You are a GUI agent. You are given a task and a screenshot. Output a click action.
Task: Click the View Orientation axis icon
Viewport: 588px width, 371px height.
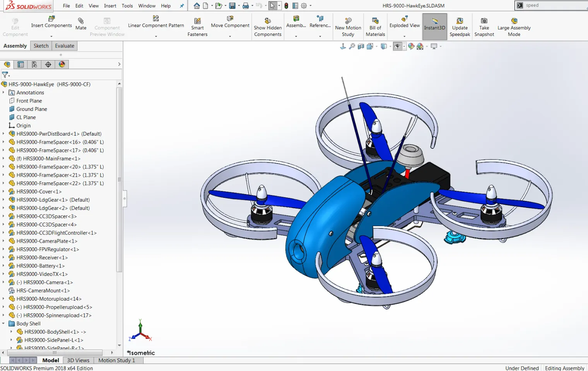[343, 46]
